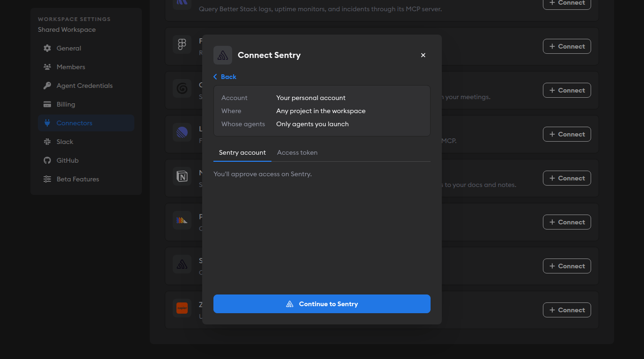Click the 'Where' label in summary box
The width and height of the screenshot is (644, 359).
coord(231,111)
